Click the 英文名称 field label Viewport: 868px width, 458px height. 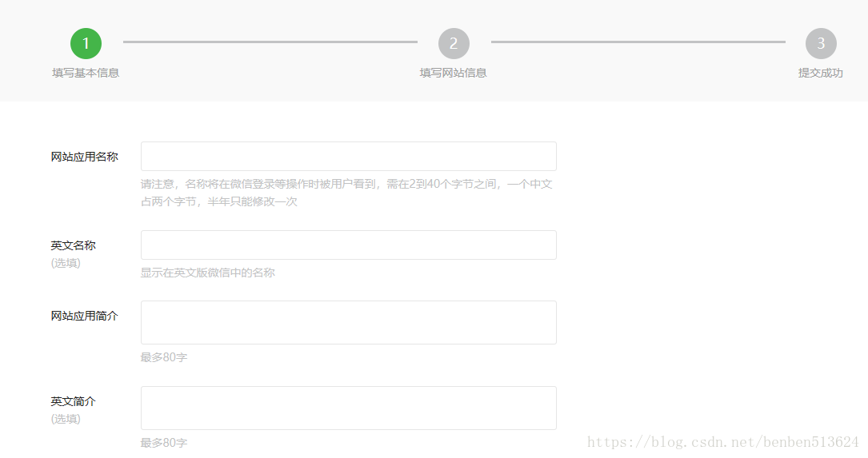click(x=73, y=245)
